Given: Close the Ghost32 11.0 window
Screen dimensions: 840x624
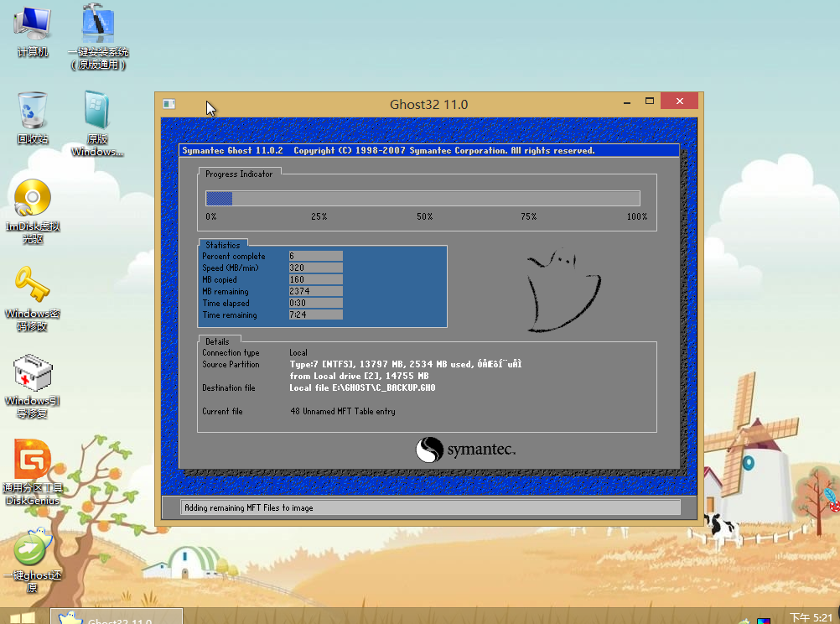Looking at the screenshot, I should click(x=678, y=101).
